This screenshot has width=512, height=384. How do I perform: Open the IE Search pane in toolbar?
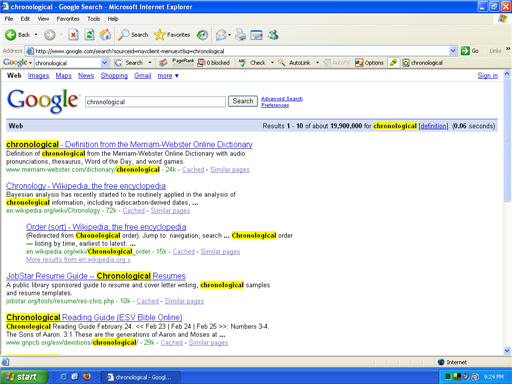tap(133, 35)
